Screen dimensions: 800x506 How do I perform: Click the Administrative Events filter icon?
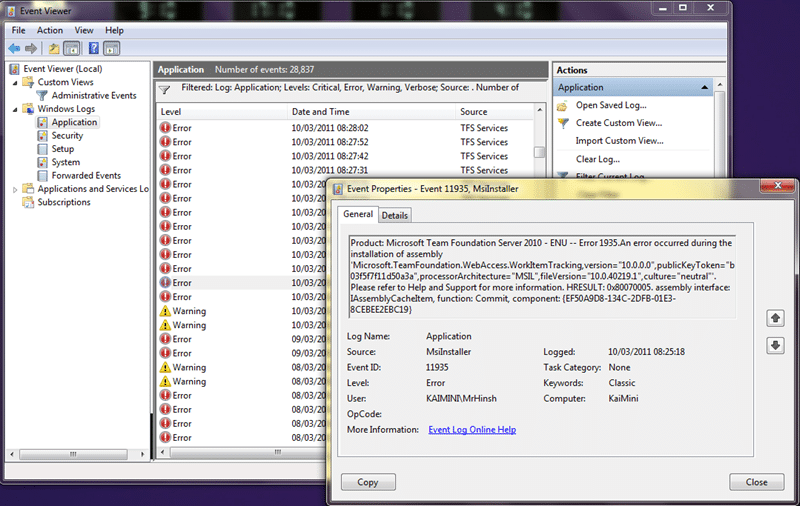tap(42, 95)
